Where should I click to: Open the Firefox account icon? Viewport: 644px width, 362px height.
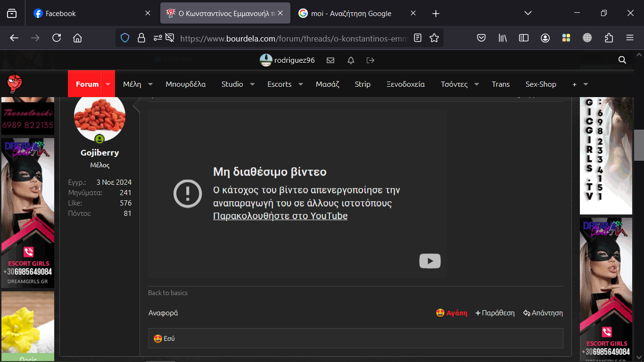click(545, 38)
